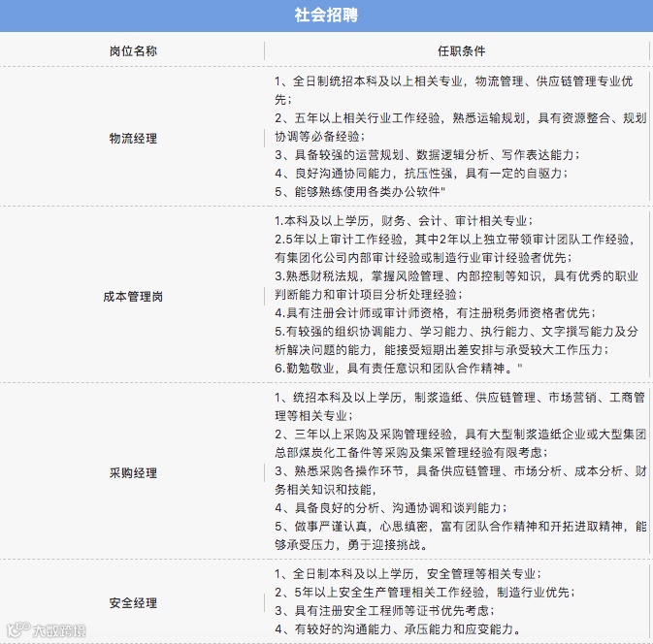Screen dimensions: 653x644
Task: Select the 任职条件 column header
Action: coord(461,51)
